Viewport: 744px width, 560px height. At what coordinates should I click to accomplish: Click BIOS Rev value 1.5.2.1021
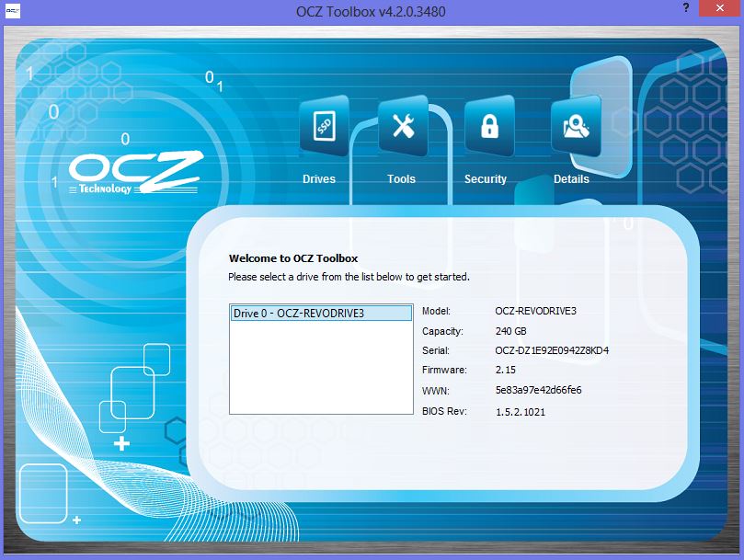pyautogui.click(x=521, y=411)
